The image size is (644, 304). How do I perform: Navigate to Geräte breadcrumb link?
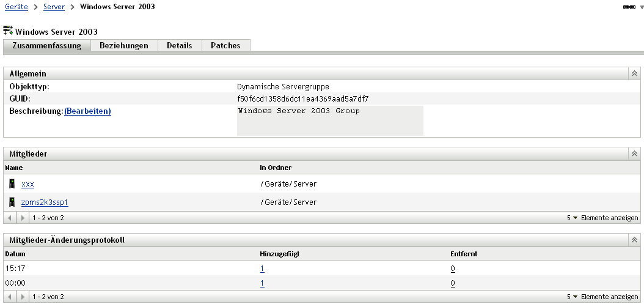pos(16,7)
